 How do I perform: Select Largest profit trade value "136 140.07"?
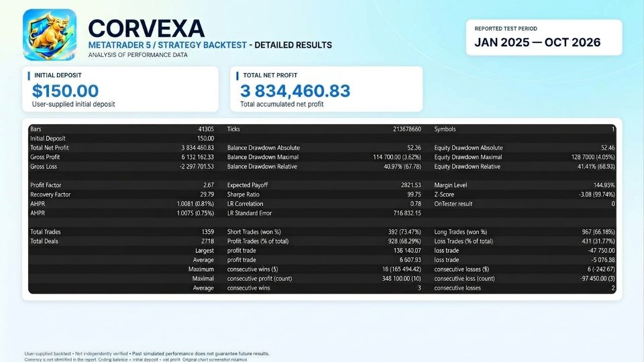(x=407, y=251)
